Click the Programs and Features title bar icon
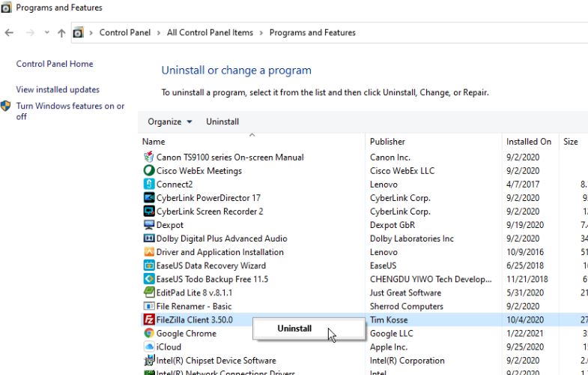 coord(6,7)
